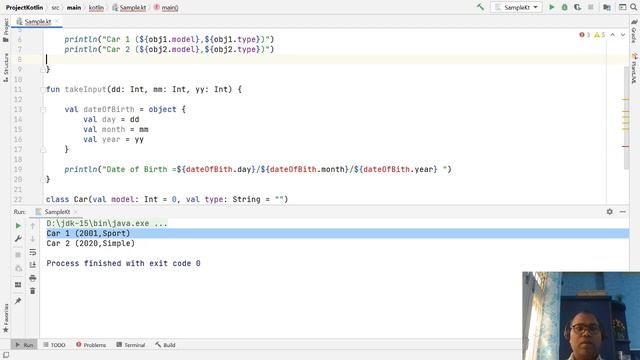The image size is (640, 360).
Task: Open the Problems tool window tab
Action: 91,345
